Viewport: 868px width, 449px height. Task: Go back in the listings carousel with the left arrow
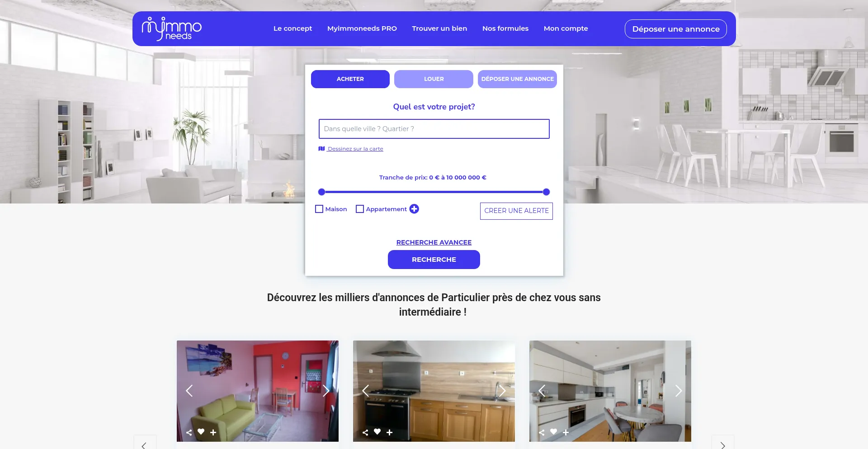(145, 444)
